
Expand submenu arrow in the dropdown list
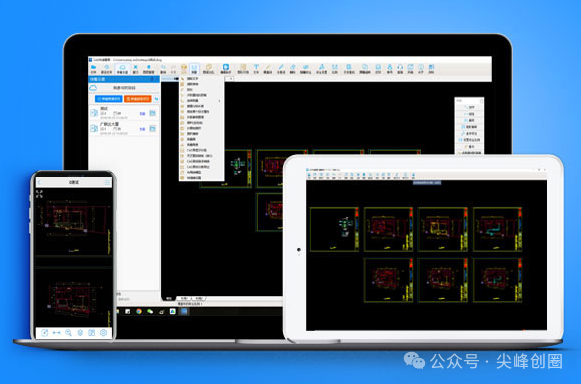click(219, 100)
